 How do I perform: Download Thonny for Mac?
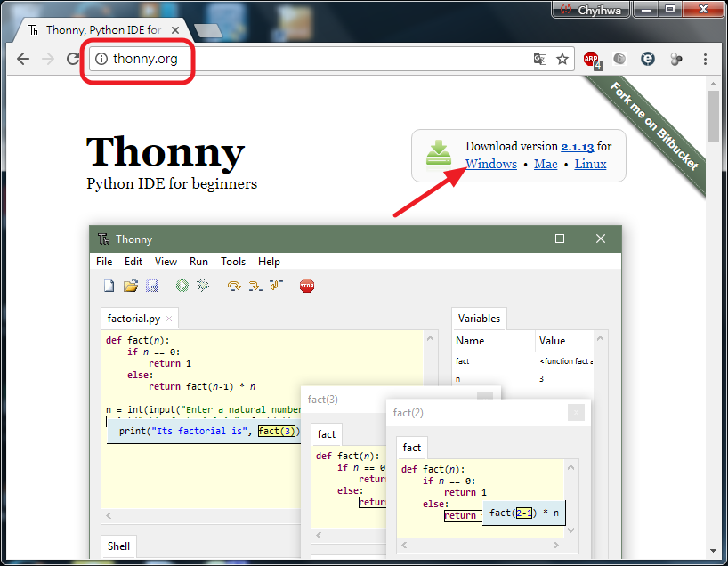click(x=546, y=164)
